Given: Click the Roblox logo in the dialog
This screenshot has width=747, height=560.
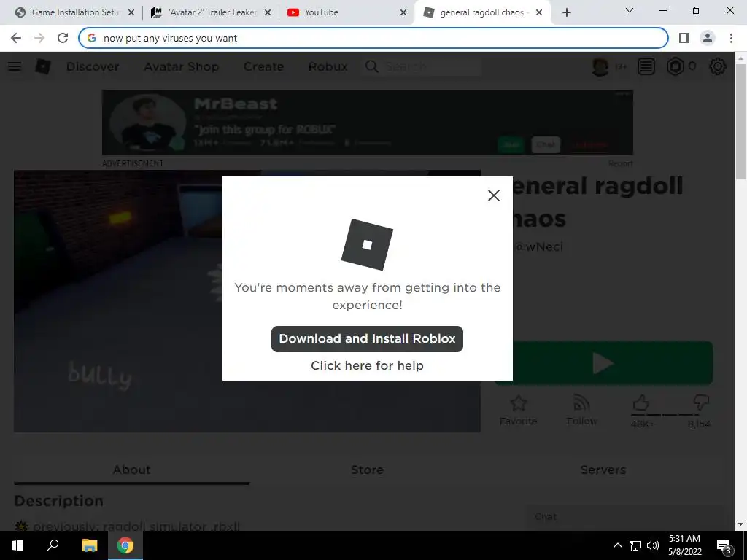Looking at the screenshot, I should point(367,244).
